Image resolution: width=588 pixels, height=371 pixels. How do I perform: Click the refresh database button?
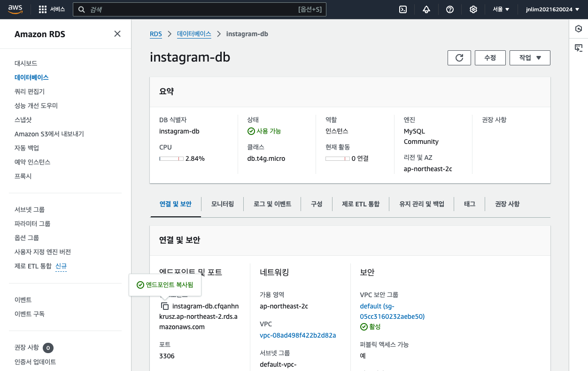pos(459,57)
